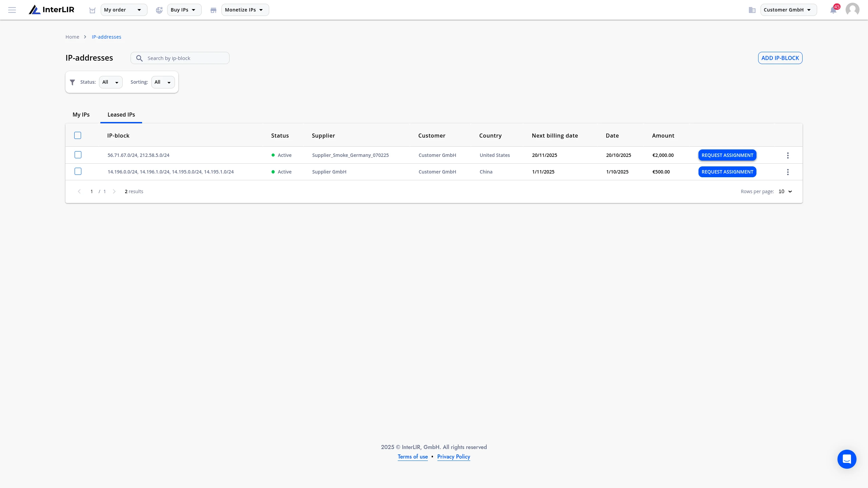
Task: Switch to the Leased IPs tab
Action: click(121, 115)
